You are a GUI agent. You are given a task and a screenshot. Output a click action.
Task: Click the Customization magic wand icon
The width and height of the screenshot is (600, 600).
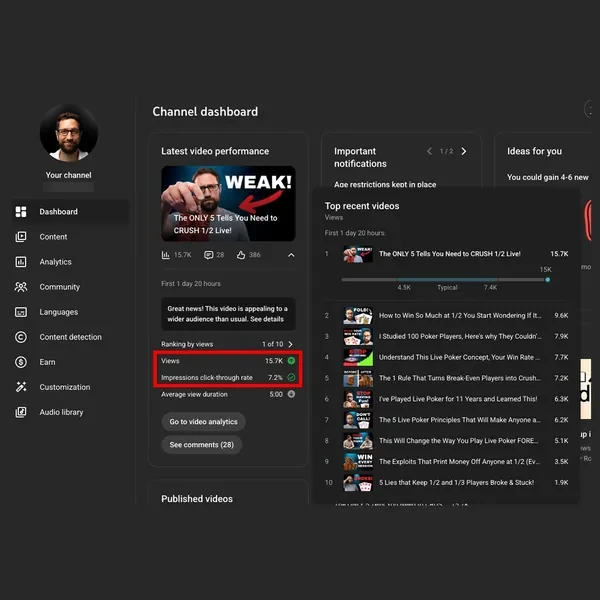click(21, 387)
